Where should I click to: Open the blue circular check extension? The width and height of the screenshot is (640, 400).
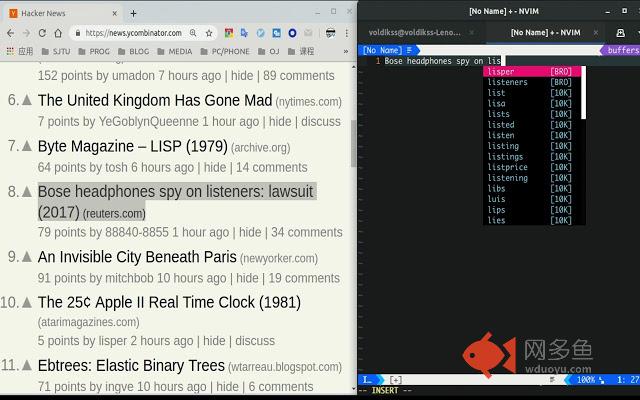coord(260,33)
